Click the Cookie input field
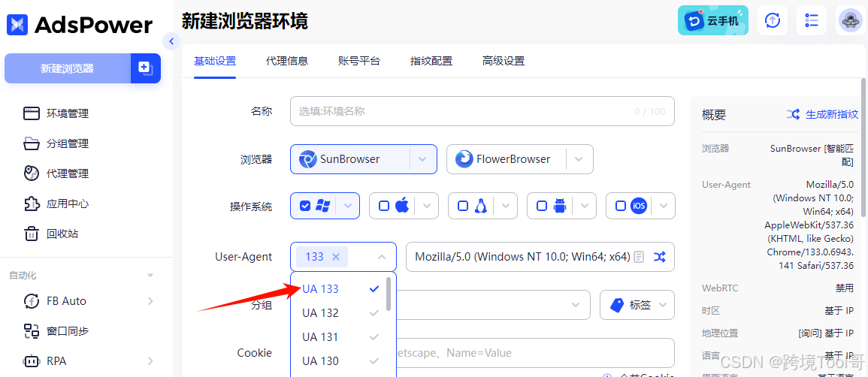 [x=535, y=353]
